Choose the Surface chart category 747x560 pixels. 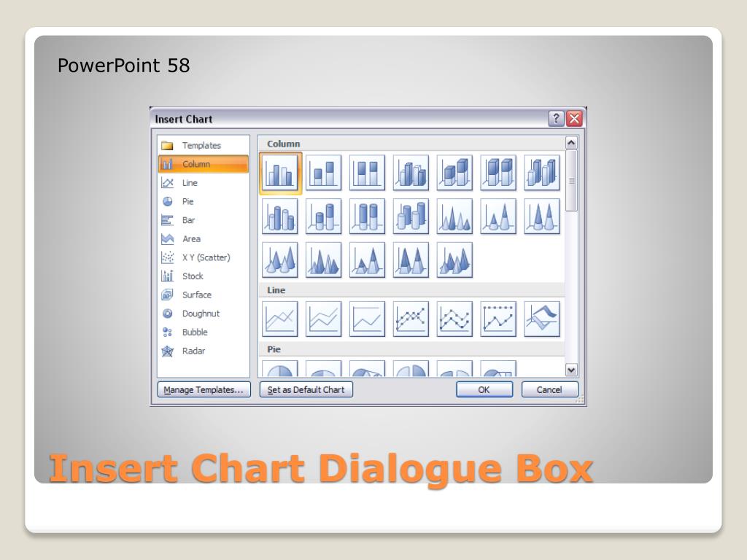click(x=204, y=295)
